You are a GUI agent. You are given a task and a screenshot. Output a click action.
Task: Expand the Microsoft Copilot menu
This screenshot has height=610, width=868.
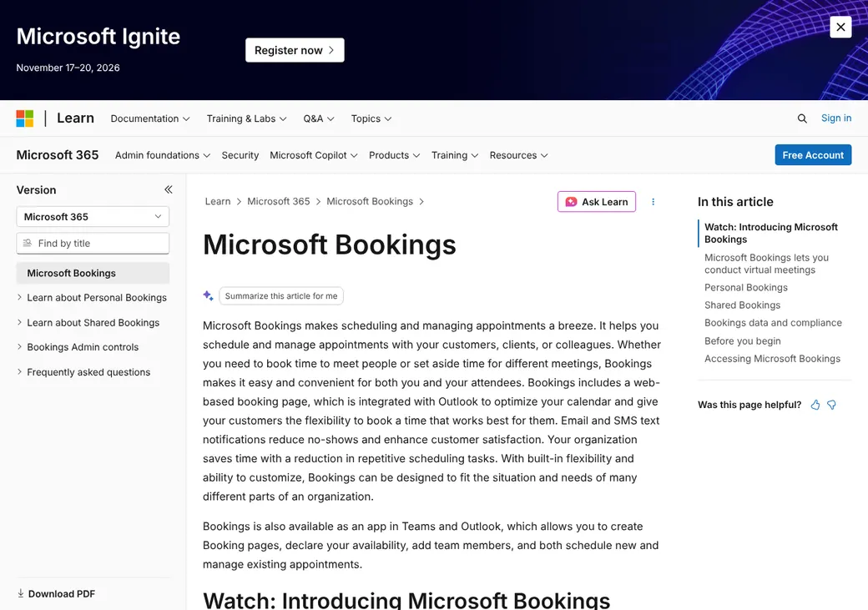point(313,155)
